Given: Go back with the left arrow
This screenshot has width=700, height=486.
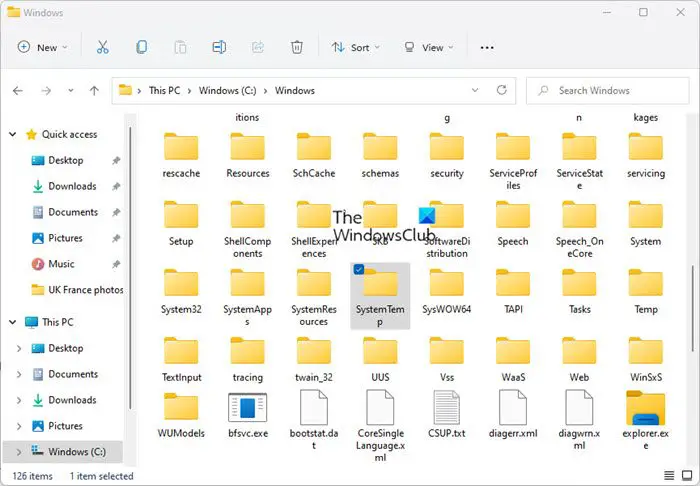Looking at the screenshot, I should (18, 91).
